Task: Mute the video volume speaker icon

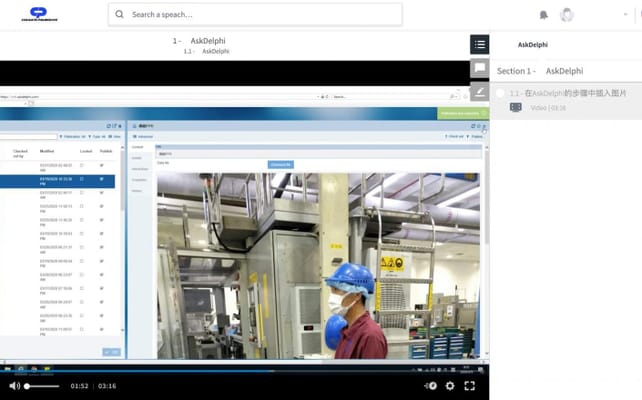Action: click(x=13, y=386)
